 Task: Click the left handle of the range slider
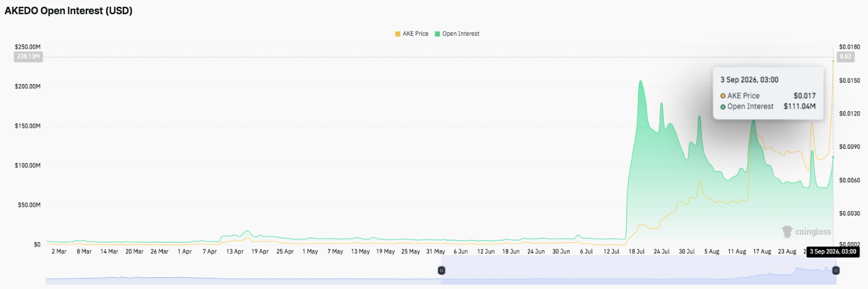(442, 270)
